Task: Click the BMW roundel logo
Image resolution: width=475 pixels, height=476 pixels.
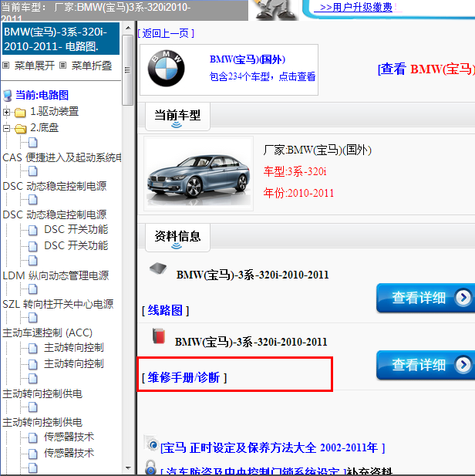Action: (166, 69)
